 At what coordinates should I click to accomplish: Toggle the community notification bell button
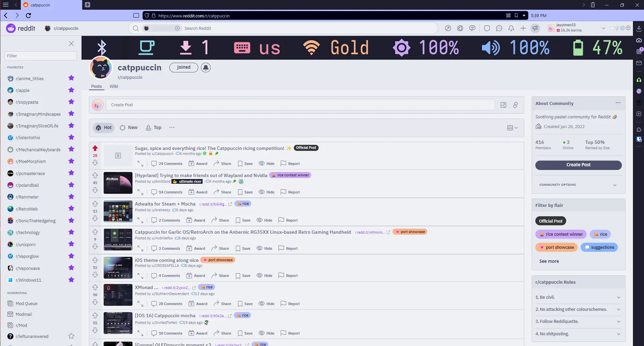[206, 68]
